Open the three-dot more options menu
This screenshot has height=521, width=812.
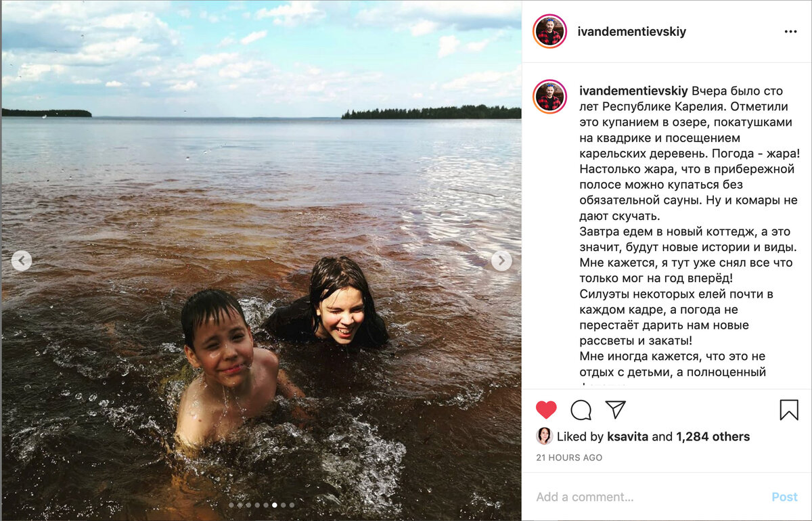coord(790,32)
